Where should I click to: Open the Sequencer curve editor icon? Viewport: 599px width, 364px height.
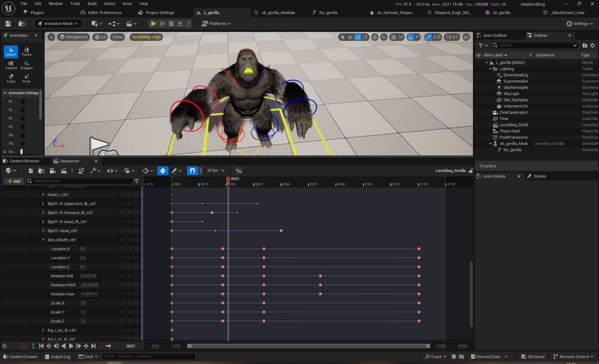pos(239,170)
